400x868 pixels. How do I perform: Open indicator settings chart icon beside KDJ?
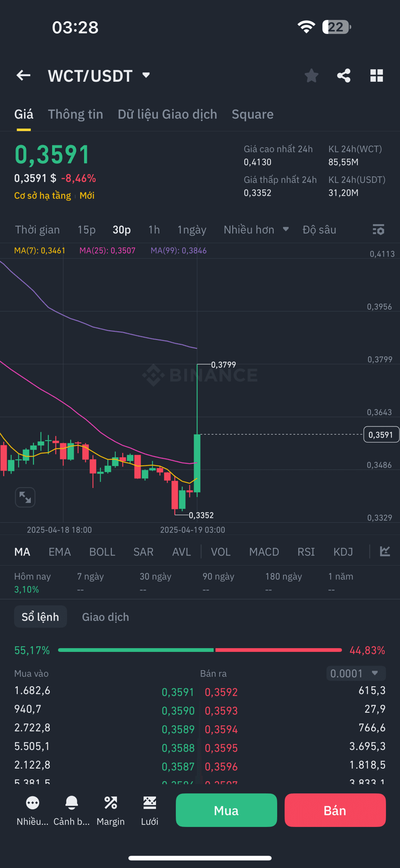pyautogui.click(x=385, y=551)
